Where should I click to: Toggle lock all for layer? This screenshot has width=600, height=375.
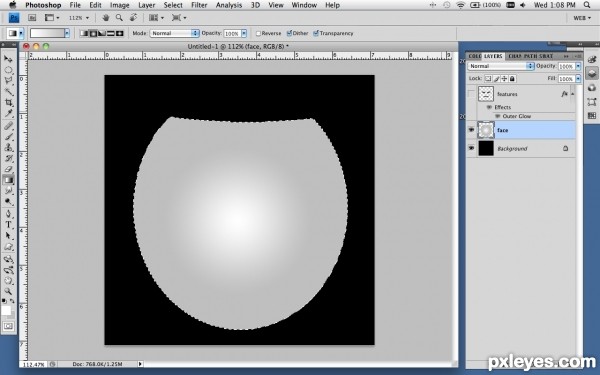click(512, 78)
